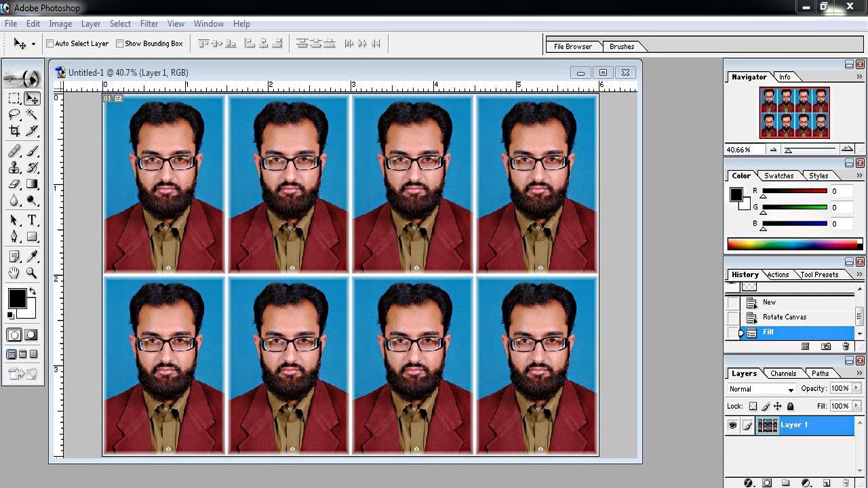Open the Fill slider arrow in Layers
The height and width of the screenshot is (488, 868).
[856, 406]
